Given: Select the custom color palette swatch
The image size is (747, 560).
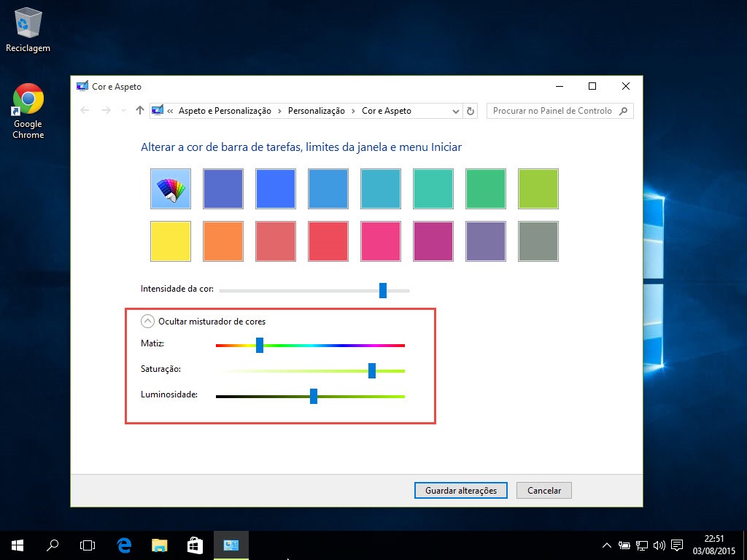Looking at the screenshot, I should pos(171,189).
